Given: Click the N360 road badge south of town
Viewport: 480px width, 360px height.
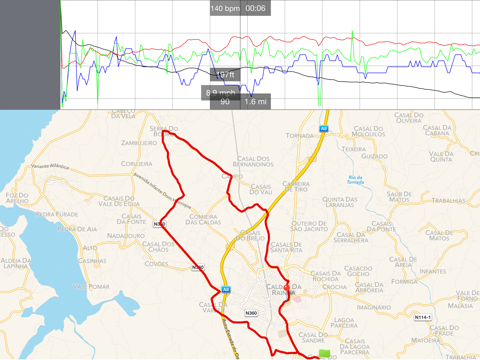Looking at the screenshot, I should click(x=251, y=313).
